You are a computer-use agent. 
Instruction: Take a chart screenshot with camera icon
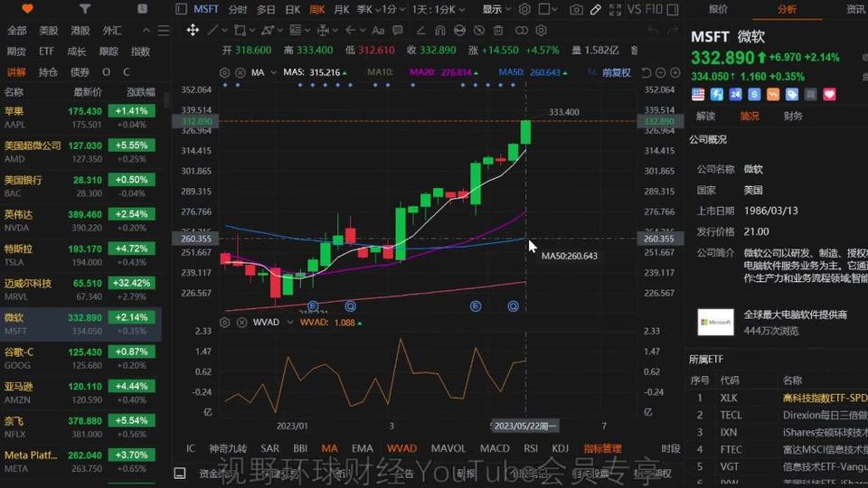576,9
